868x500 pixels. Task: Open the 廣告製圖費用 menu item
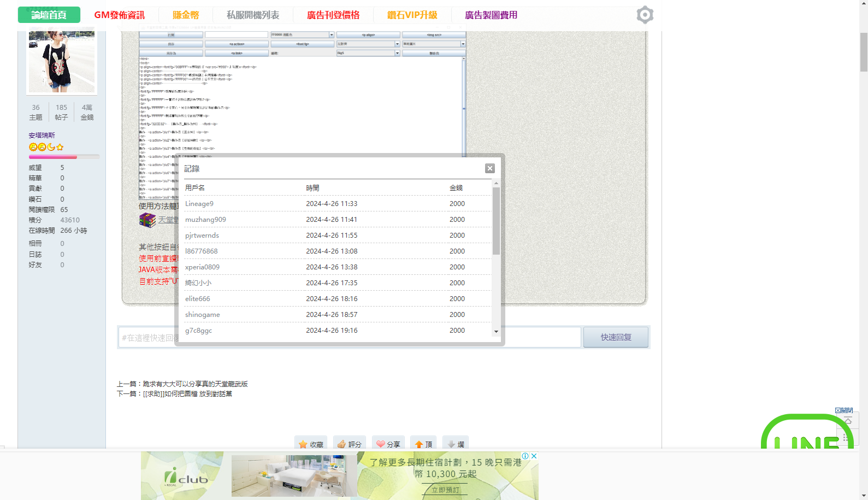click(x=491, y=15)
